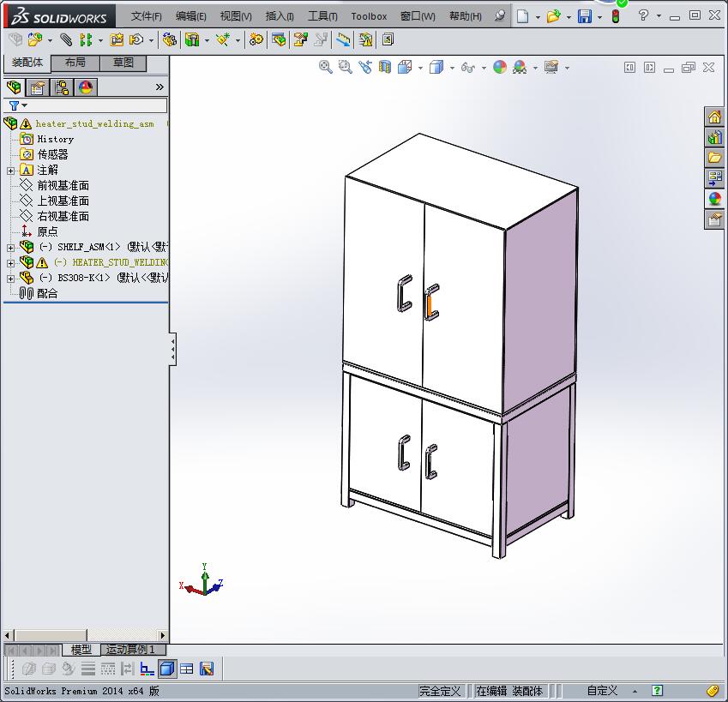Click the Edit Appearance color ball icon
728x702 pixels.
500,67
